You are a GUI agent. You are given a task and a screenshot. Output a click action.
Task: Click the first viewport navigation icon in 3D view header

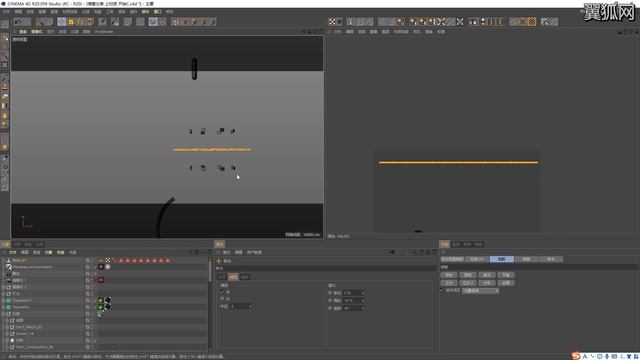click(x=304, y=31)
